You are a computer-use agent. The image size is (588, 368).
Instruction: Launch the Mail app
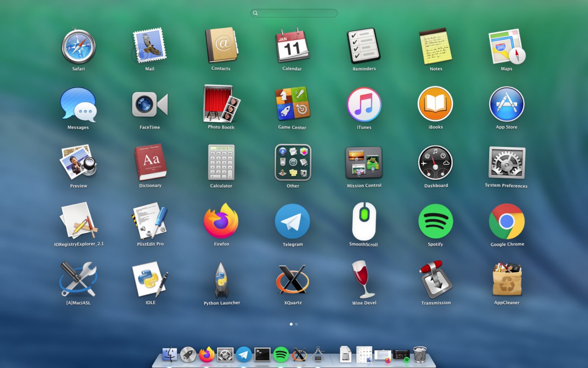tap(150, 46)
